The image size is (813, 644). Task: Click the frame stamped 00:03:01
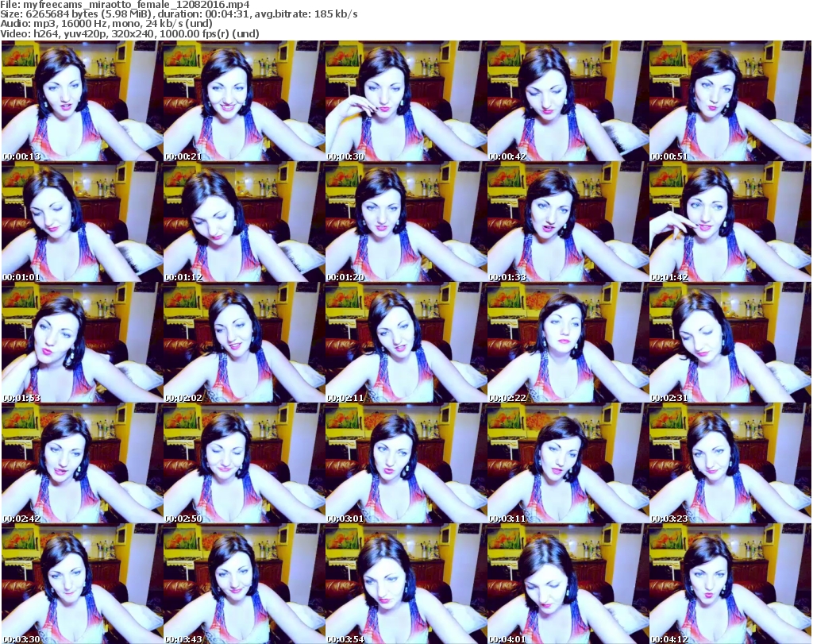[406, 463]
